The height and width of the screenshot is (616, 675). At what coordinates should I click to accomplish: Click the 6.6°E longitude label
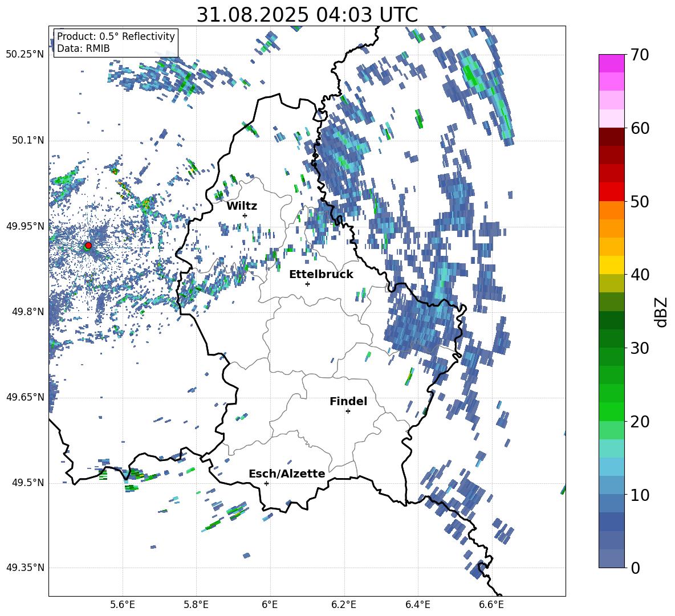click(x=491, y=605)
